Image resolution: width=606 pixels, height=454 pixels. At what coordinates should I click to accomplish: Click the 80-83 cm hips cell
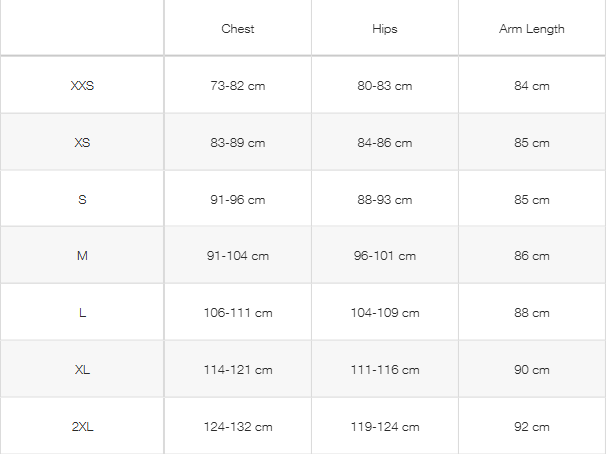[x=385, y=86]
